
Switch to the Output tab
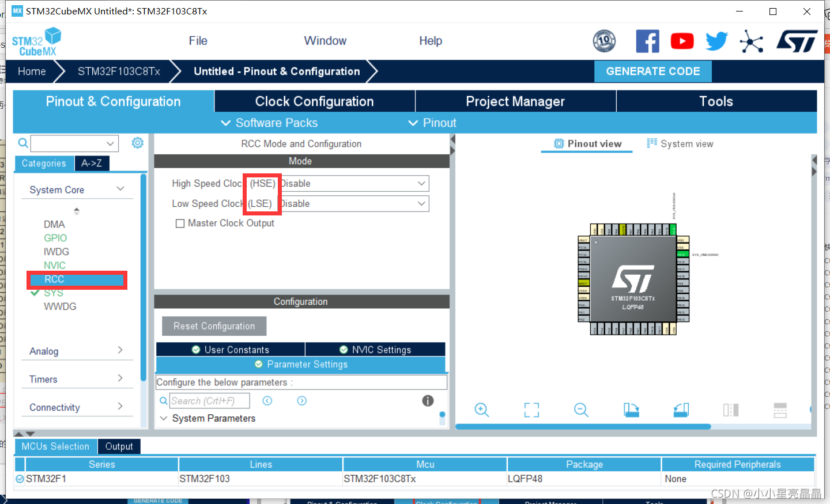pos(119,446)
